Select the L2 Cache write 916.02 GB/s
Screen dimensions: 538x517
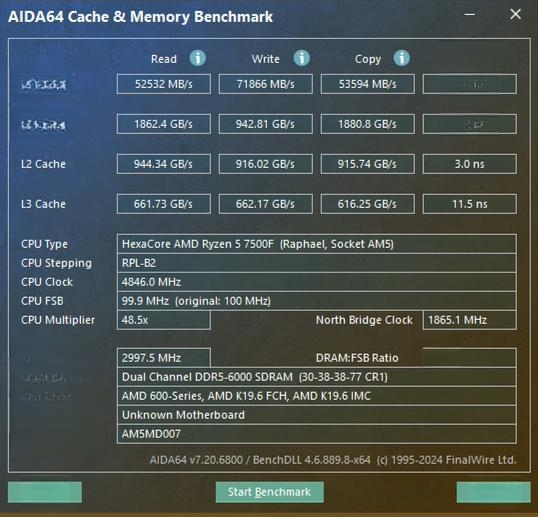(266, 164)
